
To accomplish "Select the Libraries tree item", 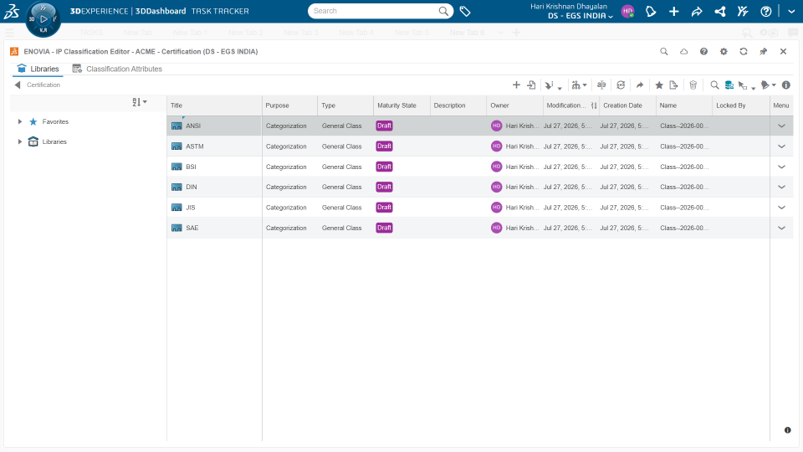I will [x=54, y=142].
